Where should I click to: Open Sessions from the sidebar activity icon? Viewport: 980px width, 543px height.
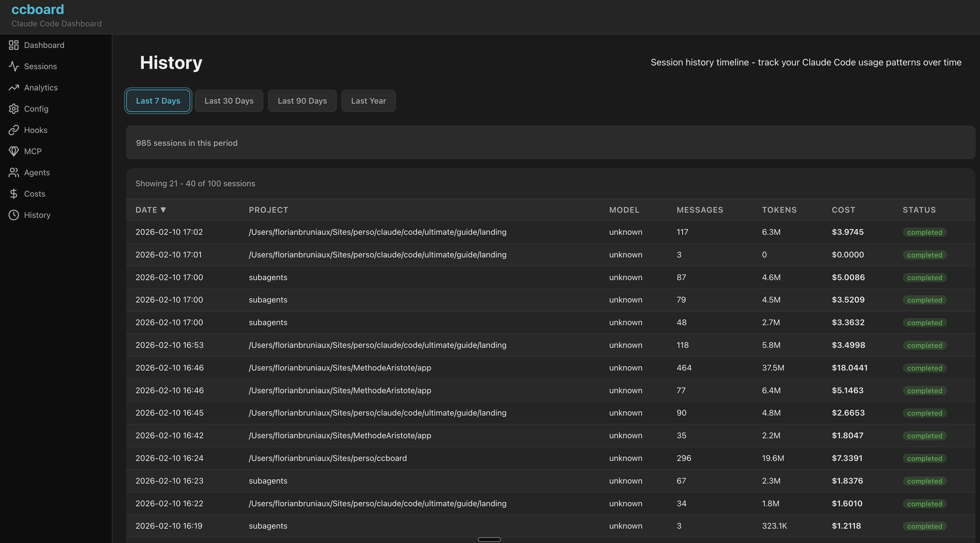coord(14,66)
